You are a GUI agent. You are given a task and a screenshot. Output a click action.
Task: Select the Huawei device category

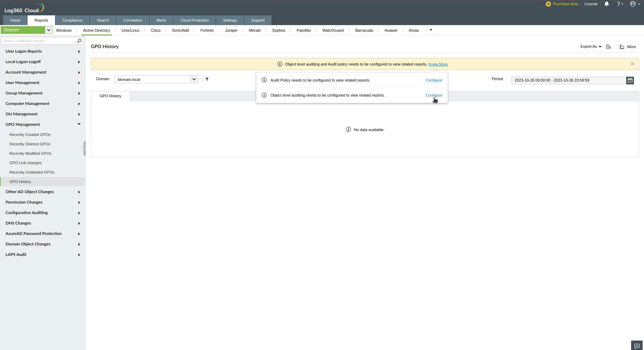[x=391, y=30]
